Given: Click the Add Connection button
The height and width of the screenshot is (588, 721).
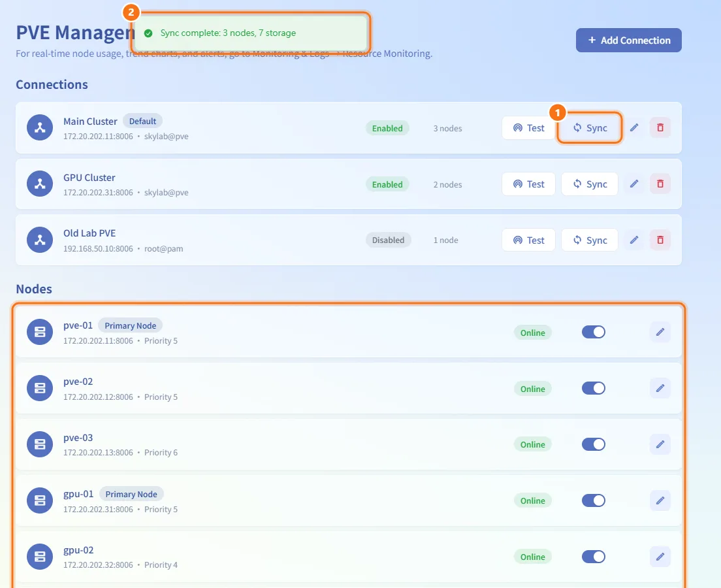Looking at the screenshot, I should click(x=628, y=41).
